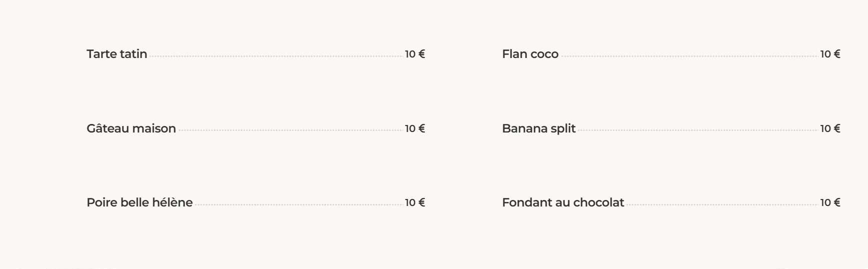Click the euro sign in Tarte tatin price

[x=422, y=54]
